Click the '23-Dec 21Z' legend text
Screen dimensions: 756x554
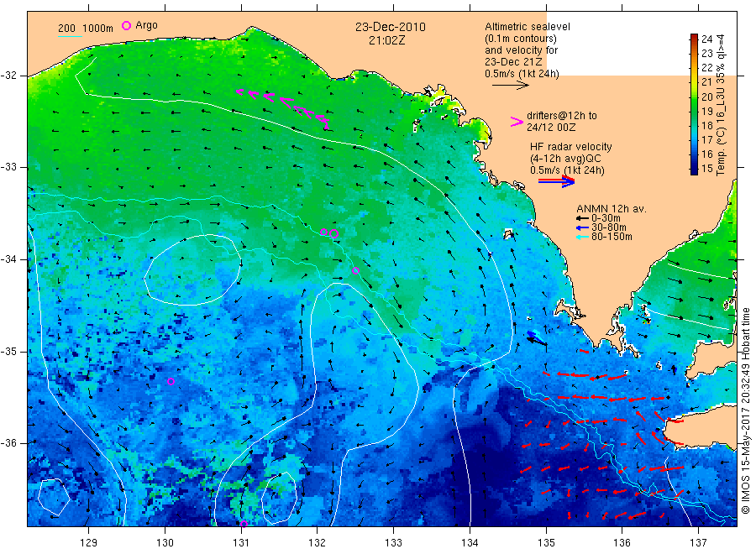point(513,61)
